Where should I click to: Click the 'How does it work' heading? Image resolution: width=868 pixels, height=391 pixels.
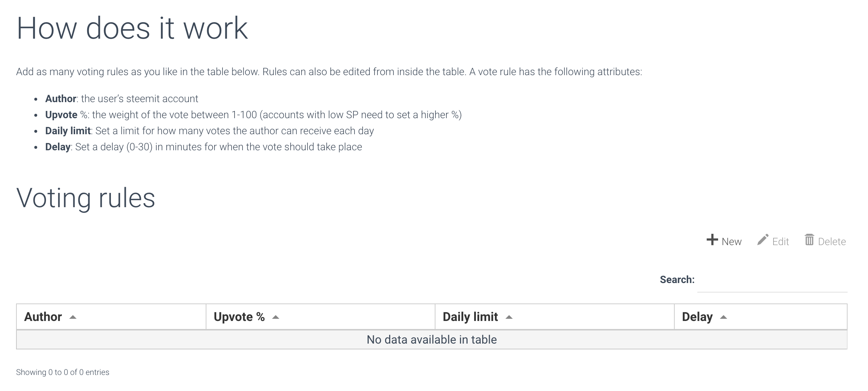pos(132,28)
